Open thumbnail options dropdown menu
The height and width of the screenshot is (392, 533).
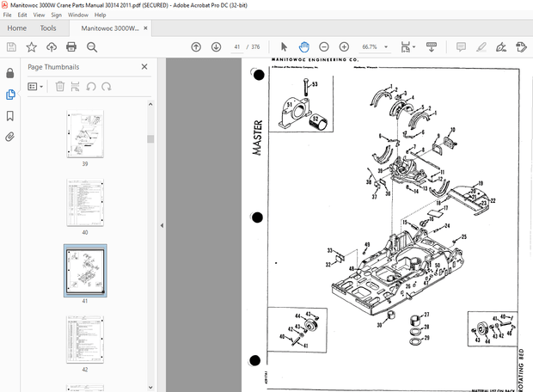pos(35,87)
